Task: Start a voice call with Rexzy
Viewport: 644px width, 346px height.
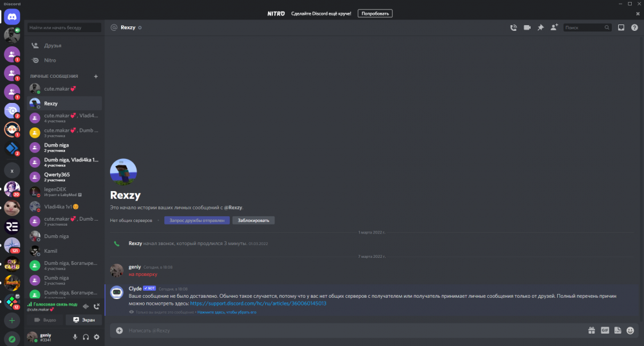Action: coord(513,28)
